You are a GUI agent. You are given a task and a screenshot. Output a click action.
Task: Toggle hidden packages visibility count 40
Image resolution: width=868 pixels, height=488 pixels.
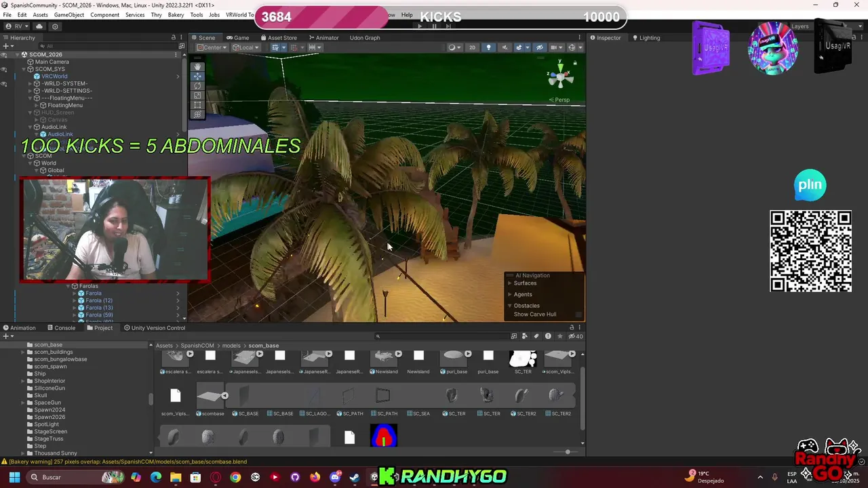pyautogui.click(x=575, y=336)
